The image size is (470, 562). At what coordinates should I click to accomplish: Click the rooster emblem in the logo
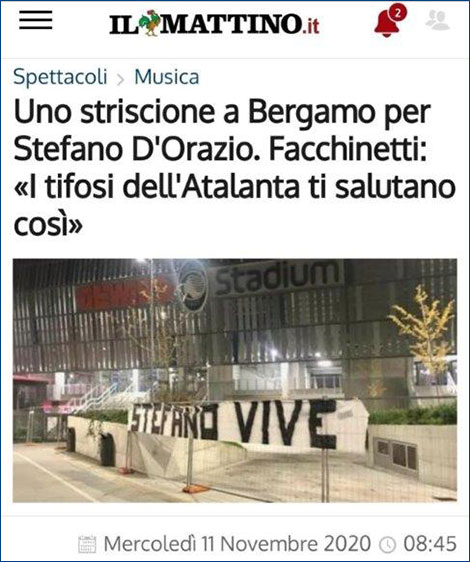[x=149, y=23]
